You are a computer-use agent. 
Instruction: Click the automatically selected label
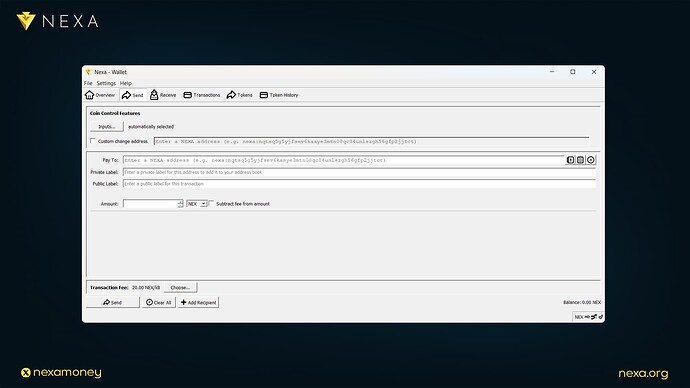(x=151, y=127)
